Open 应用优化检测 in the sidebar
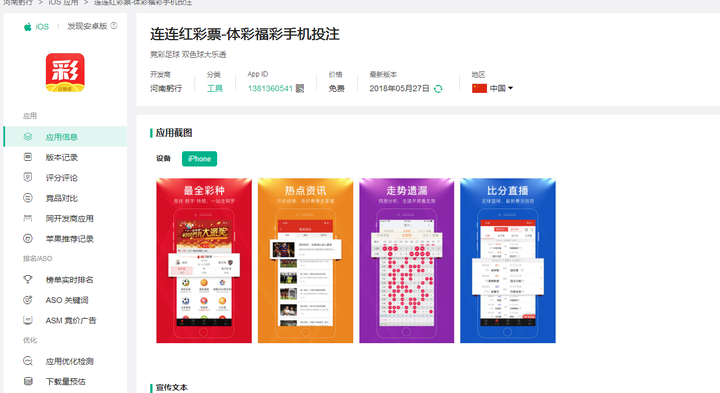 [65, 361]
